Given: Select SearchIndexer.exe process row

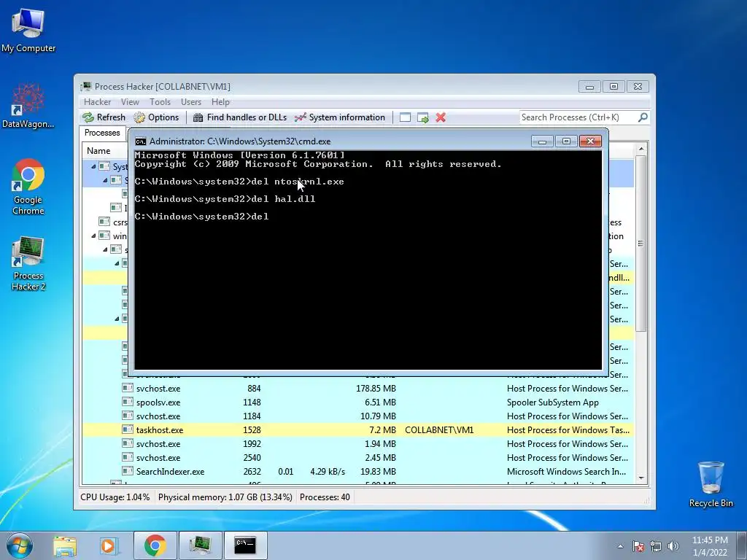Looking at the screenshot, I should pos(357,472).
